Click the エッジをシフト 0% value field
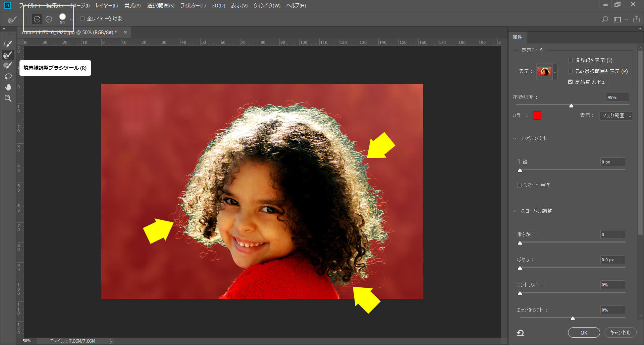644x345 pixels. coord(612,310)
